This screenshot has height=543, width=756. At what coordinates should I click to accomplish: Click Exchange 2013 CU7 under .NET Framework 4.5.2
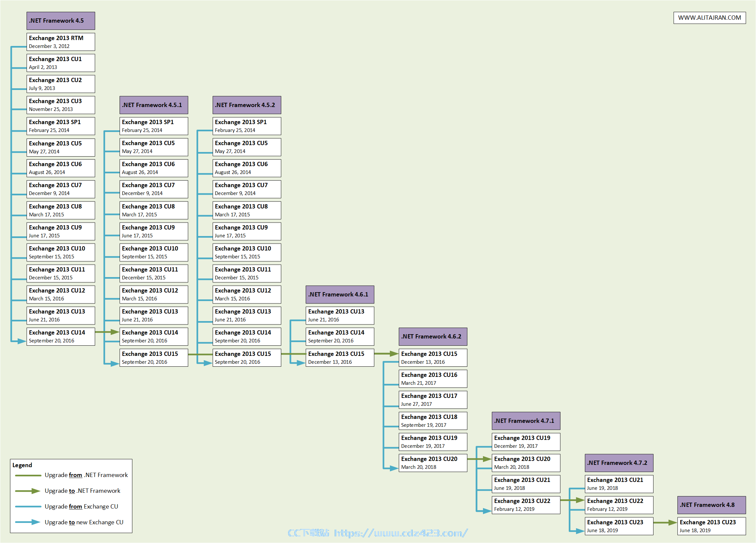[x=247, y=189]
